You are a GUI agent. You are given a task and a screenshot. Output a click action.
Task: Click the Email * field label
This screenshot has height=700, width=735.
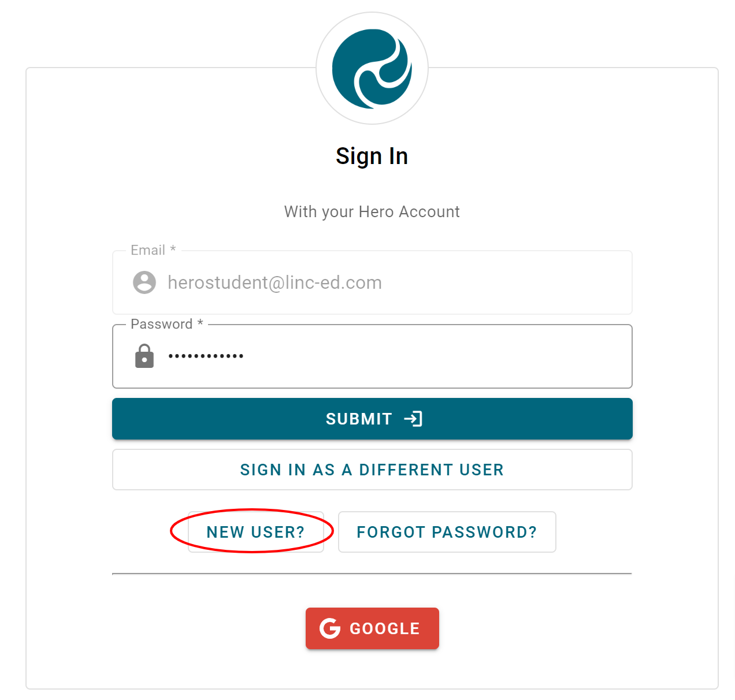pos(153,250)
